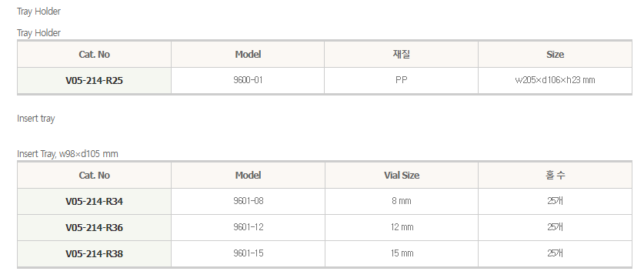Click the 12 mm vial size cell
644x278 pixels.
coord(402,227)
